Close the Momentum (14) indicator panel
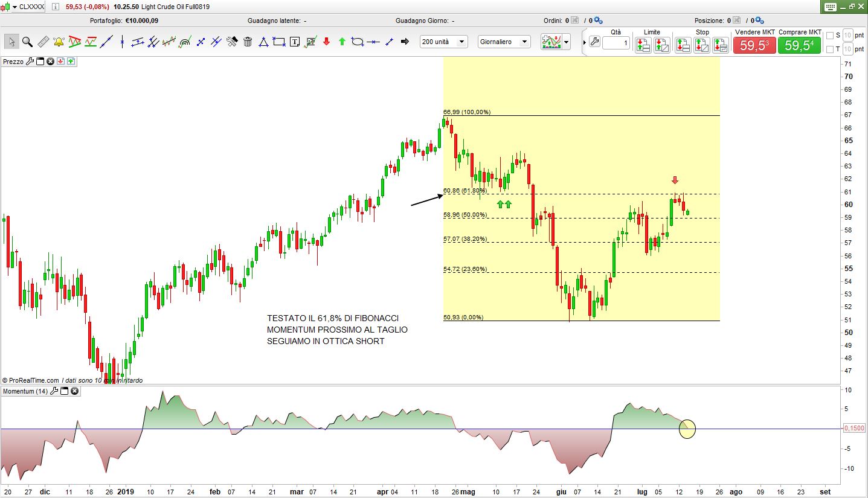 (75, 391)
